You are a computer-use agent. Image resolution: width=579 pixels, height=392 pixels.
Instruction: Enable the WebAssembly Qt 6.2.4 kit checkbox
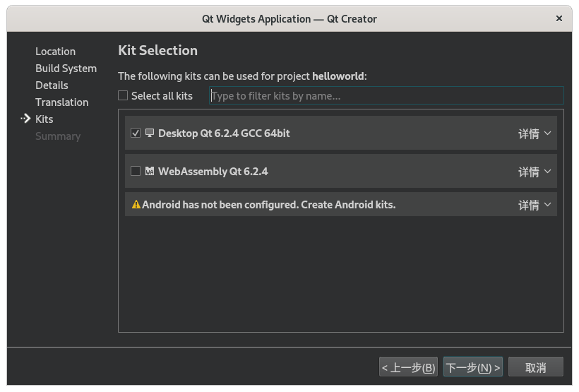tap(136, 171)
